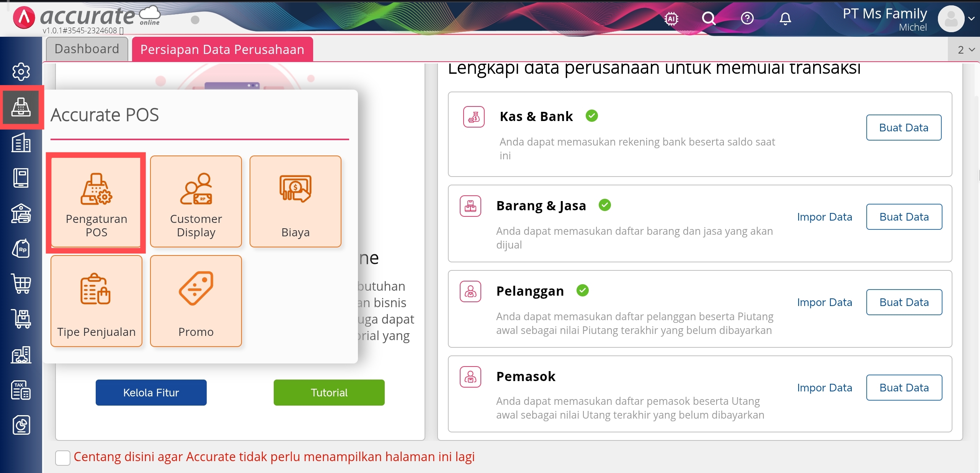Open the Promo tile
Screen dimensions: 980x473
(x=196, y=301)
